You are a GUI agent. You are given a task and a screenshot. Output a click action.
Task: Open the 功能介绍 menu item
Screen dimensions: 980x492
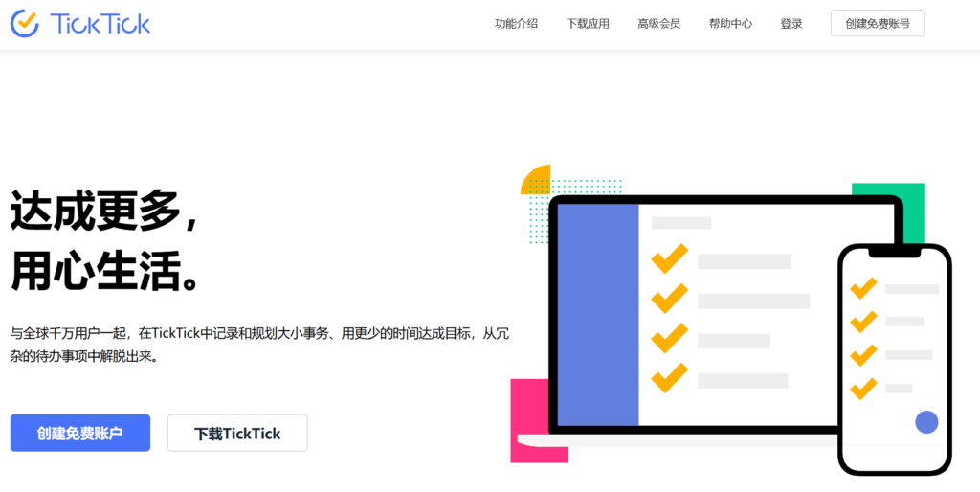pos(516,24)
